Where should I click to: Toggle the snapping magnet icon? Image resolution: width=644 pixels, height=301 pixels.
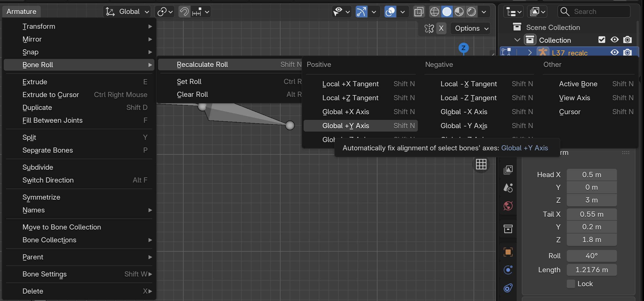tap(184, 12)
